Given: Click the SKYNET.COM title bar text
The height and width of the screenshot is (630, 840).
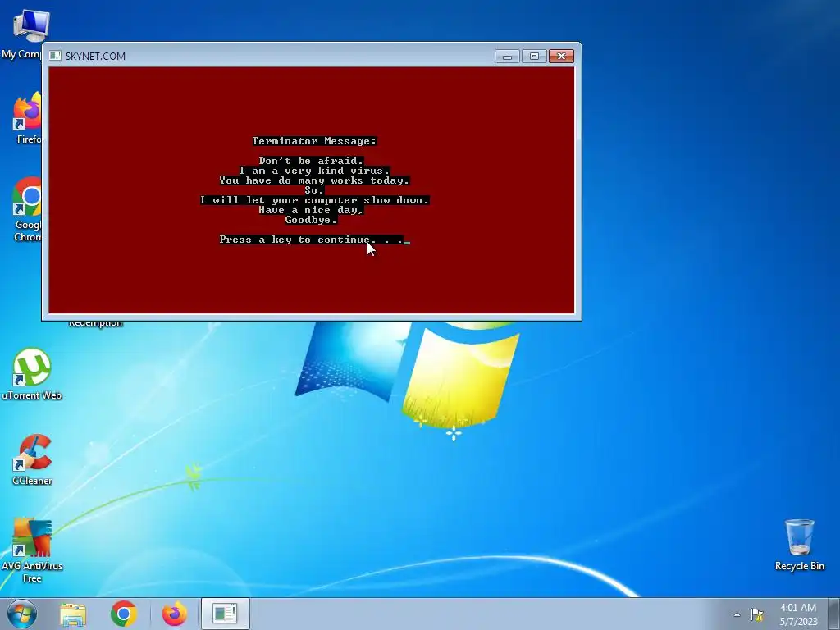Looking at the screenshot, I should click(x=95, y=57).
